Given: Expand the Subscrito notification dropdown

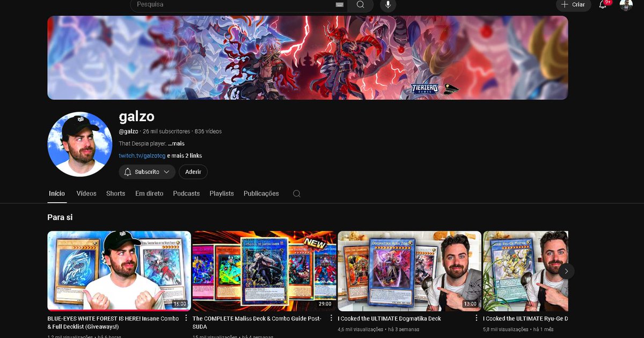Looking at the screenshot, I should [147, 172].
